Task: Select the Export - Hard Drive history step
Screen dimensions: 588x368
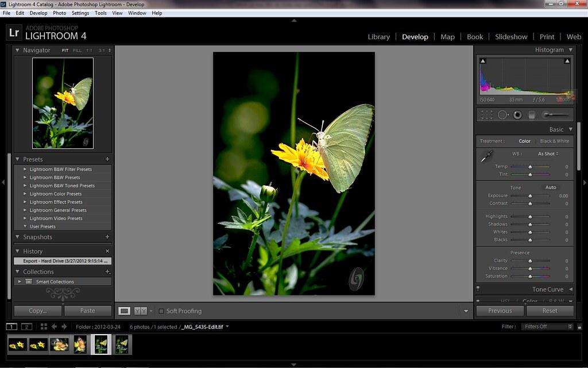Action: (x=63, y=260)
